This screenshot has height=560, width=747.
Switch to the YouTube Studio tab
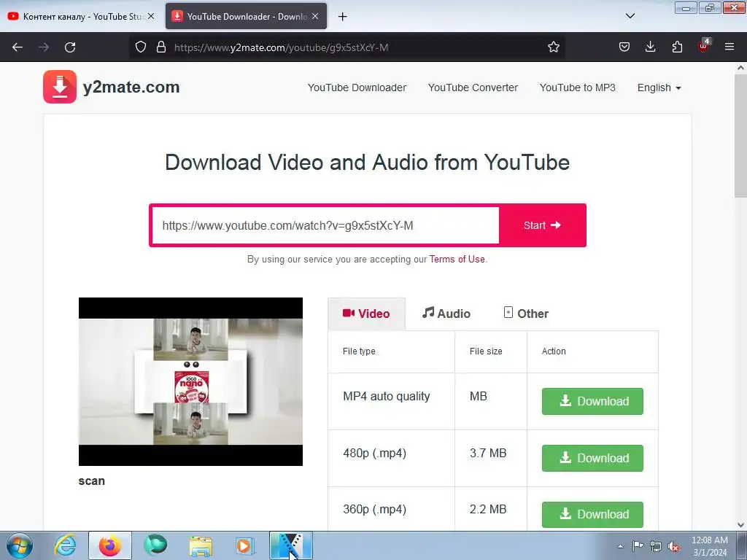coord(80,17)
